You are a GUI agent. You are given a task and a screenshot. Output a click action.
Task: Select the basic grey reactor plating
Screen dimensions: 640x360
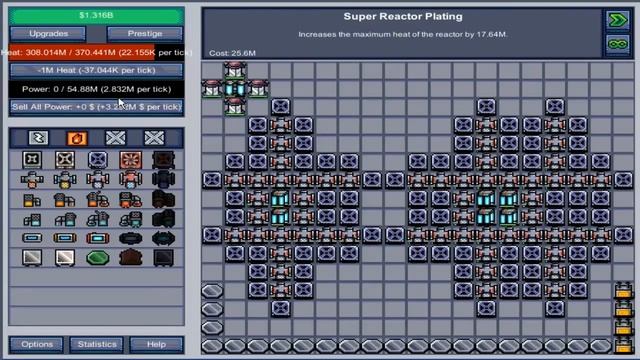tap(32, 258)
